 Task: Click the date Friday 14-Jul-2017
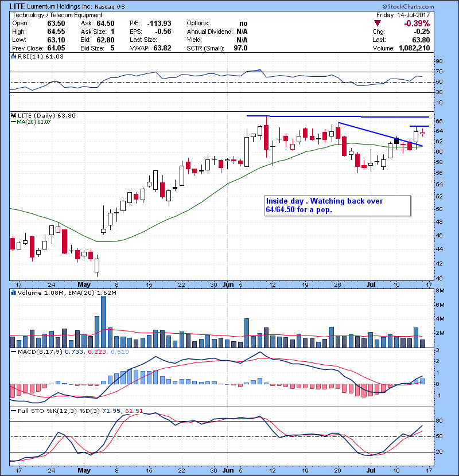[x=403, y=15]
